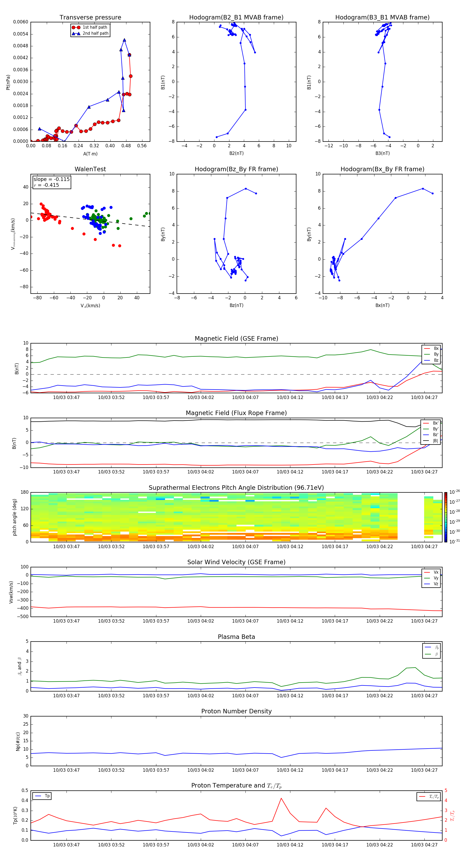
Task: Select the '1st half path' legend entry
Action: pos(90,27)
